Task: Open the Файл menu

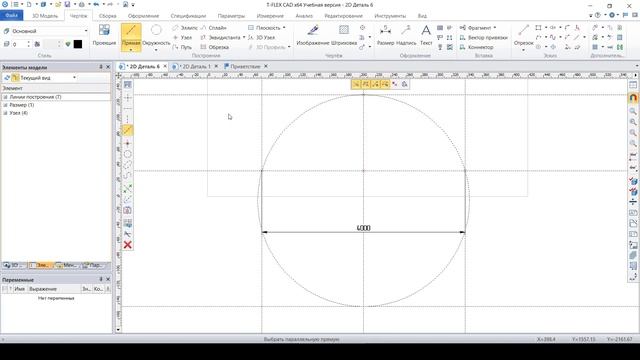Action: click(x=11, y=16)
